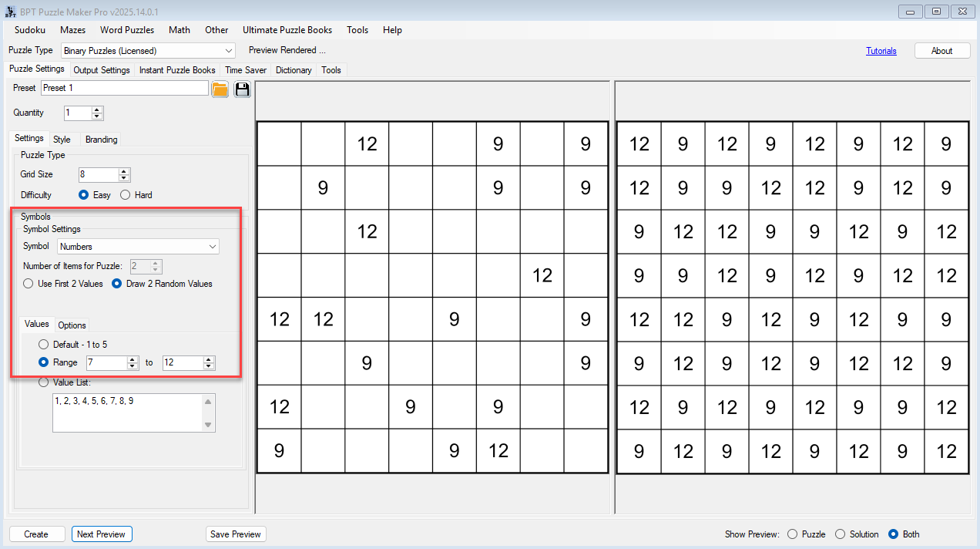Switch to the Output Settings tab

[x=102, y=70]
